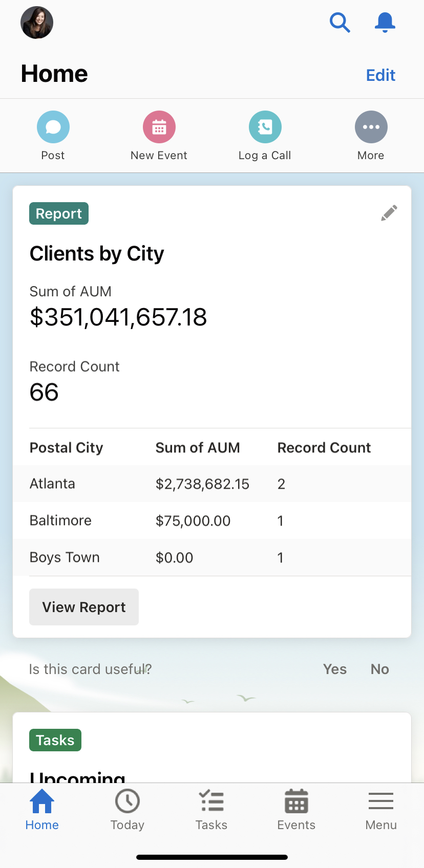Click Edit link next to Home
The width and height of the screenshot is (424, 868).
coord(380,75)
